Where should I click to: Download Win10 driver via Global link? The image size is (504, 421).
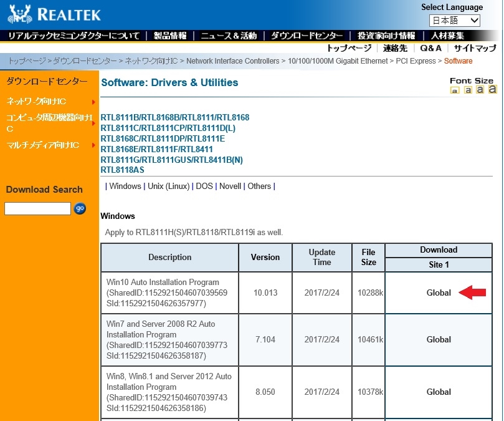click(x=439, y=293)
